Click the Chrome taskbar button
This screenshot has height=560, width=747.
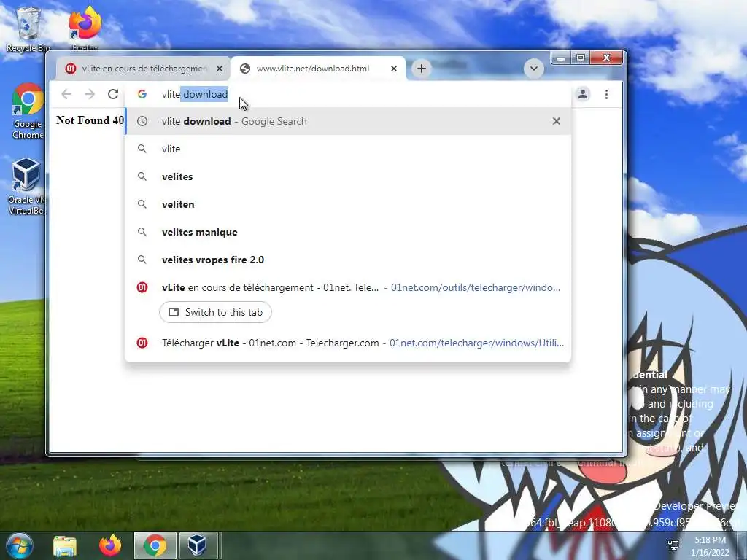pyautogui.click(x=155, y=545)
